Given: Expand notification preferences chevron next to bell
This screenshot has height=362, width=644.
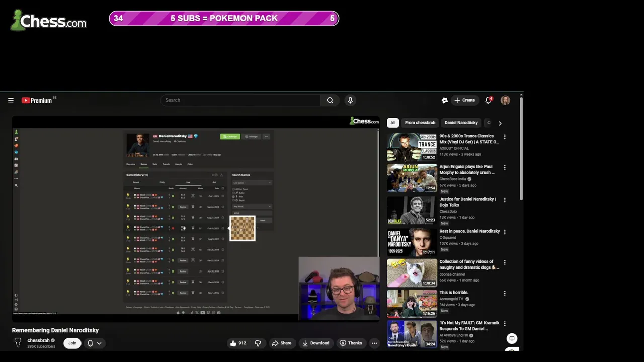Looking at the screenshot, I should coord(99,343).
